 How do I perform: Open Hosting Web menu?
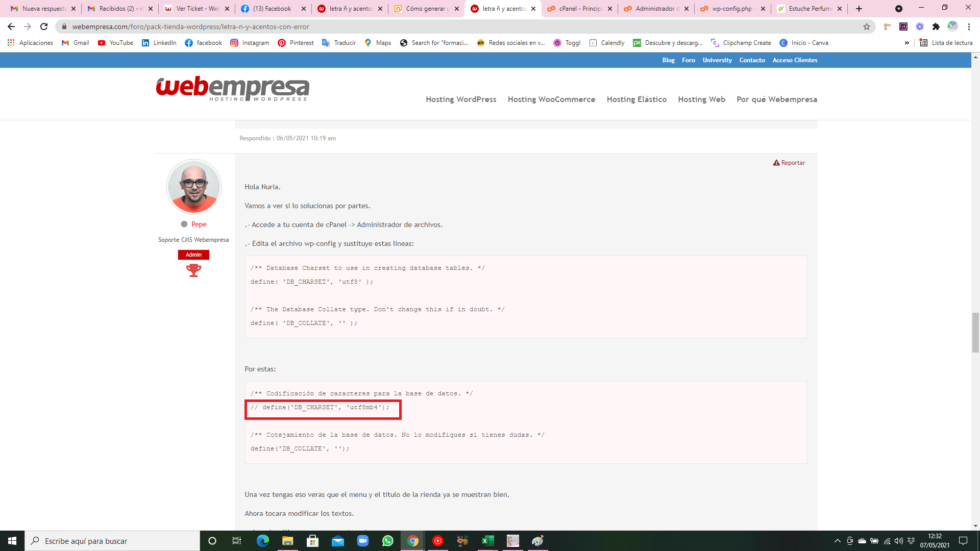point(701,99)
